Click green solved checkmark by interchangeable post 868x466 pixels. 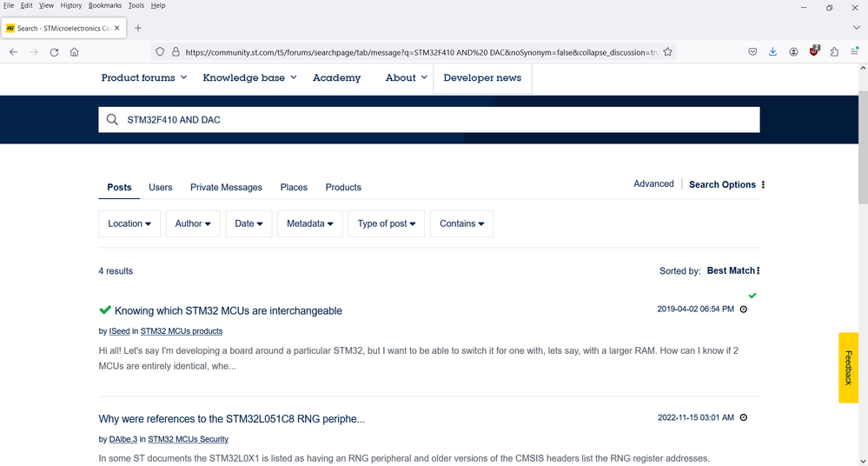pyautogui.click(x=105, y=310)
